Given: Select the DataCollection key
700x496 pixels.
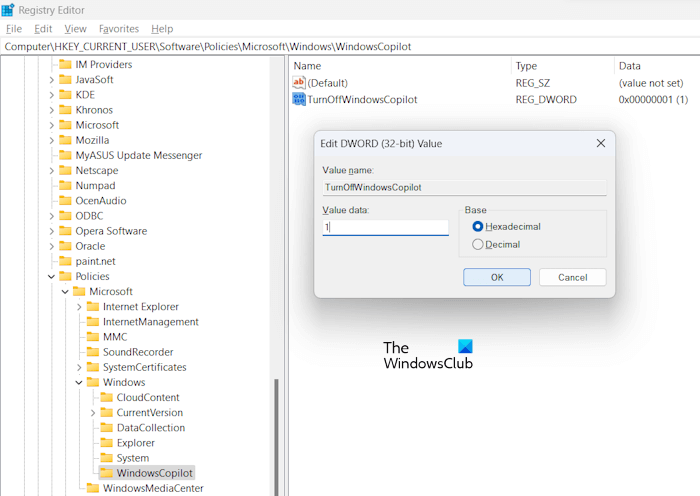Looking at the screenshot, I should tap(151, 428).
